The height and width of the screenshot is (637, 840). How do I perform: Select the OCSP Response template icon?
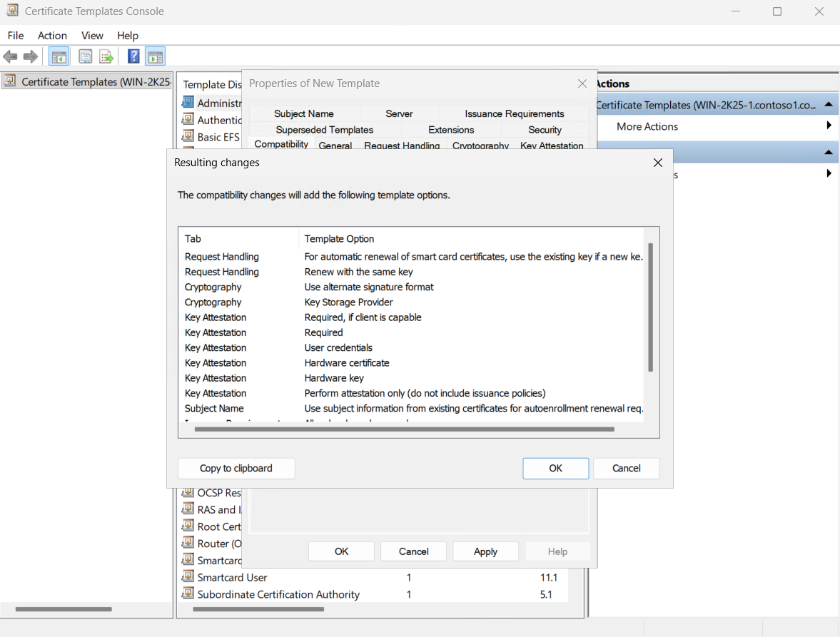point(188,492)
